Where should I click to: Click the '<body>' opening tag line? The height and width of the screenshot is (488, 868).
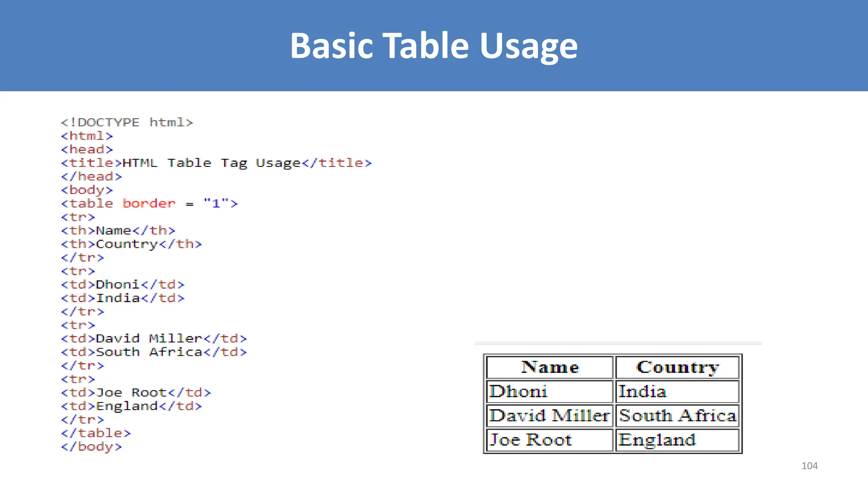[x=87, y=190]
